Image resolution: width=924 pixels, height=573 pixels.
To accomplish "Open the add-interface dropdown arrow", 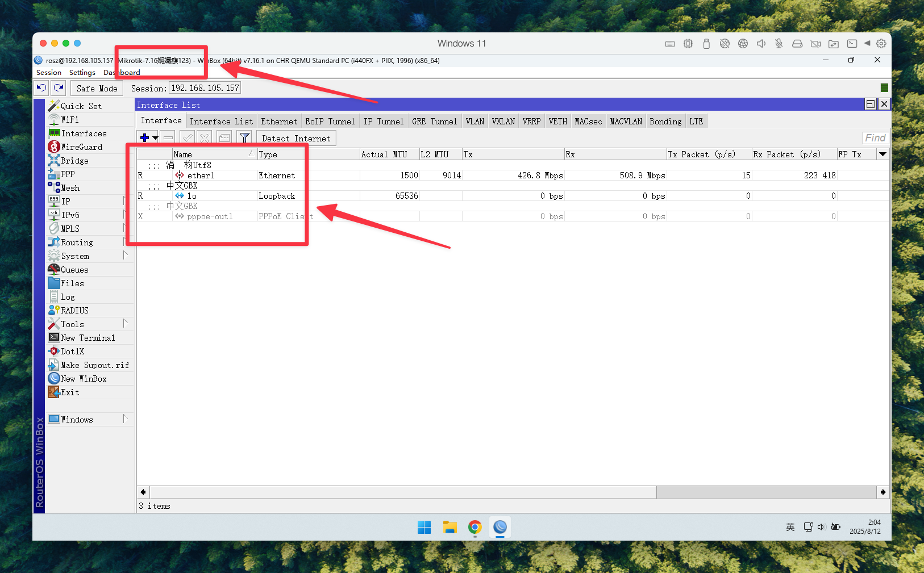I will click(x=155, y=138).
